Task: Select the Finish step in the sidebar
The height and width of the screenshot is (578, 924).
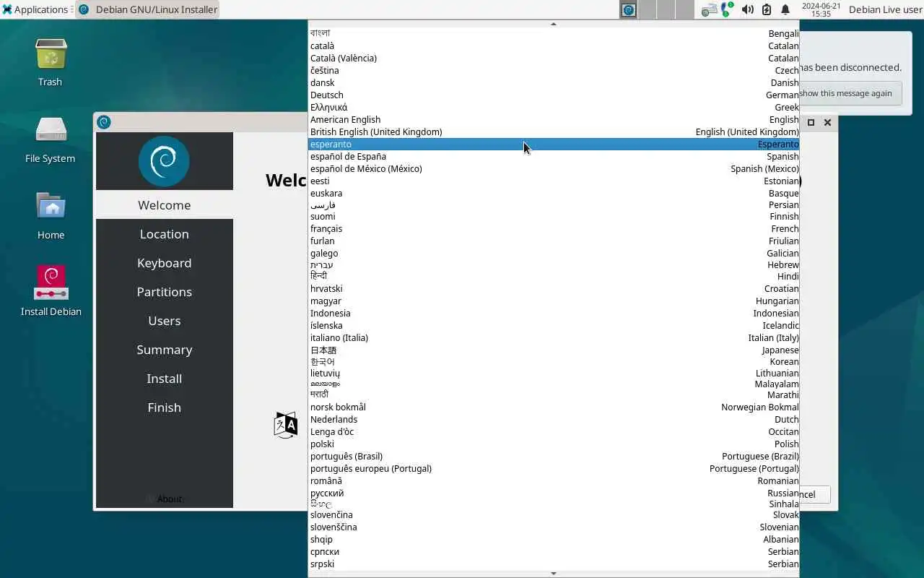Action: (x=165, y=407)
